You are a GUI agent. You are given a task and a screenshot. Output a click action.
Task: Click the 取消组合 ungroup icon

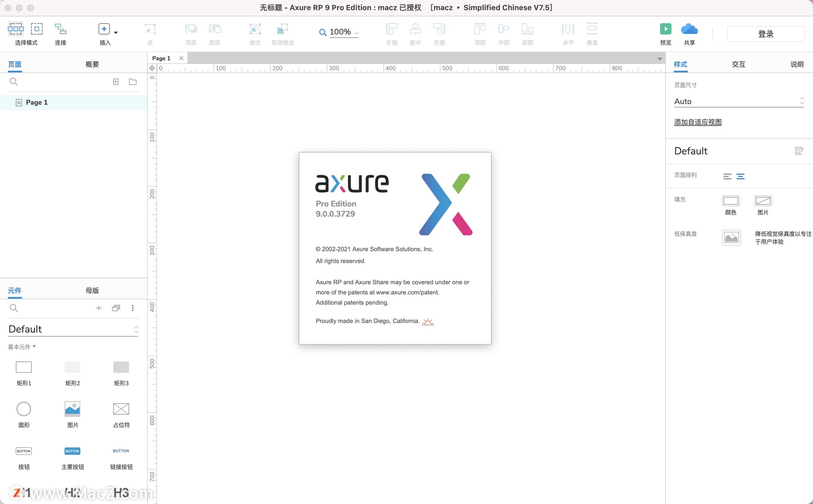tap(282, 29)
